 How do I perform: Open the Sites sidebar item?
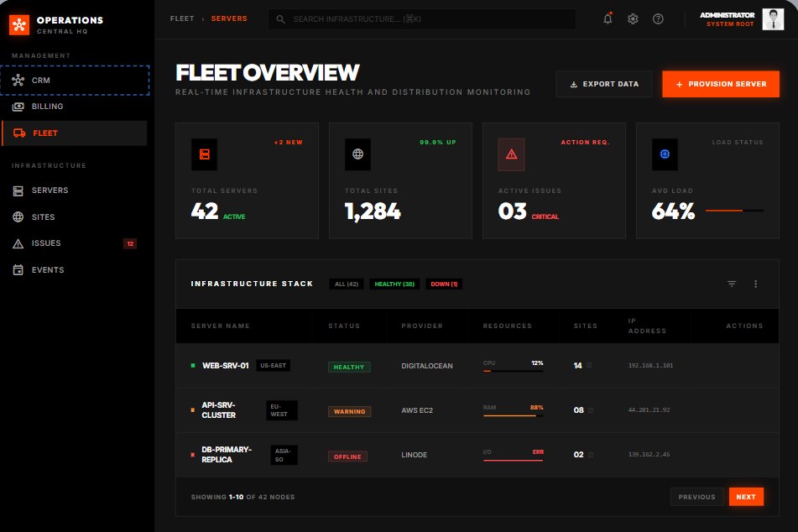point(75,216)
